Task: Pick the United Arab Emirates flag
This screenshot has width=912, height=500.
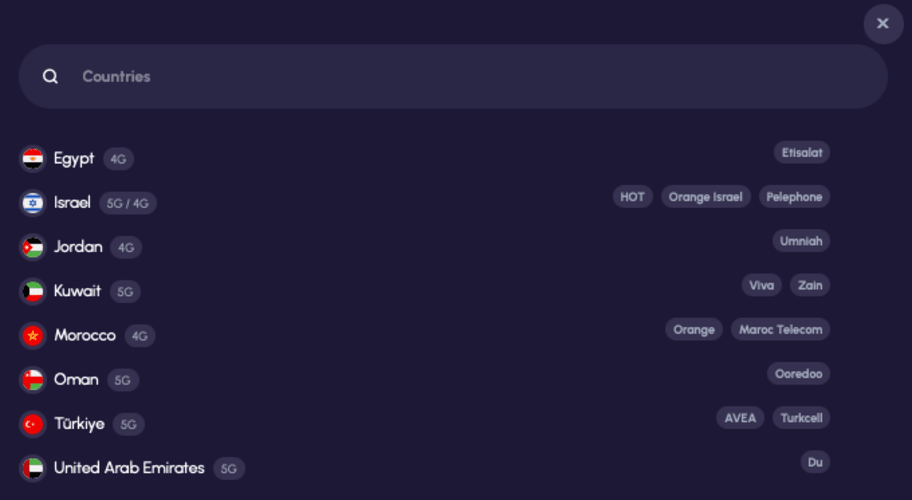Action: 33,468
